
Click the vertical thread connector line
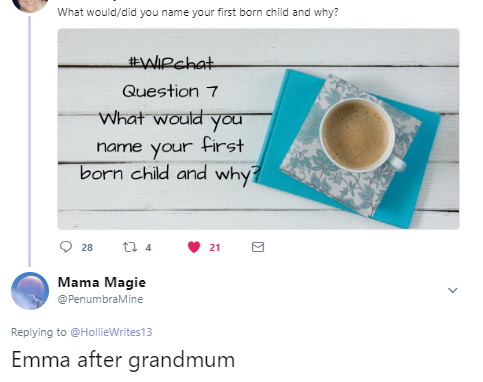pyautogui.click(x=29, y=142)
